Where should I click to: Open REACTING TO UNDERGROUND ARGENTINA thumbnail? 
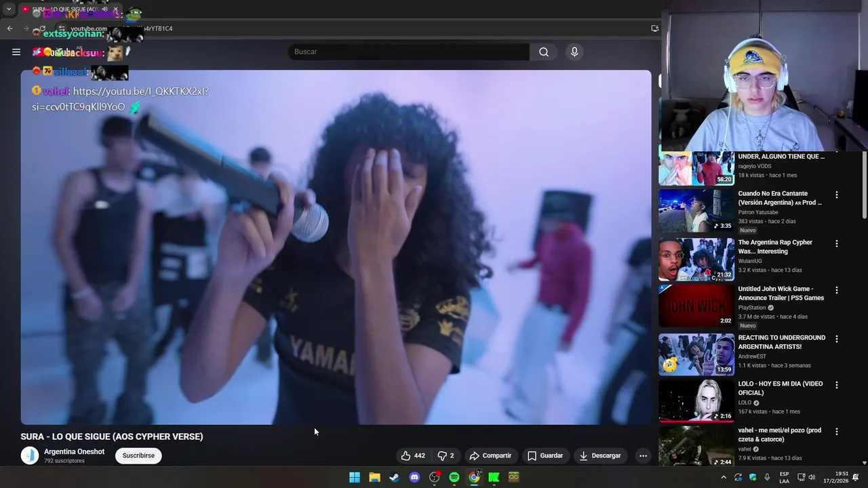point(696,354)
